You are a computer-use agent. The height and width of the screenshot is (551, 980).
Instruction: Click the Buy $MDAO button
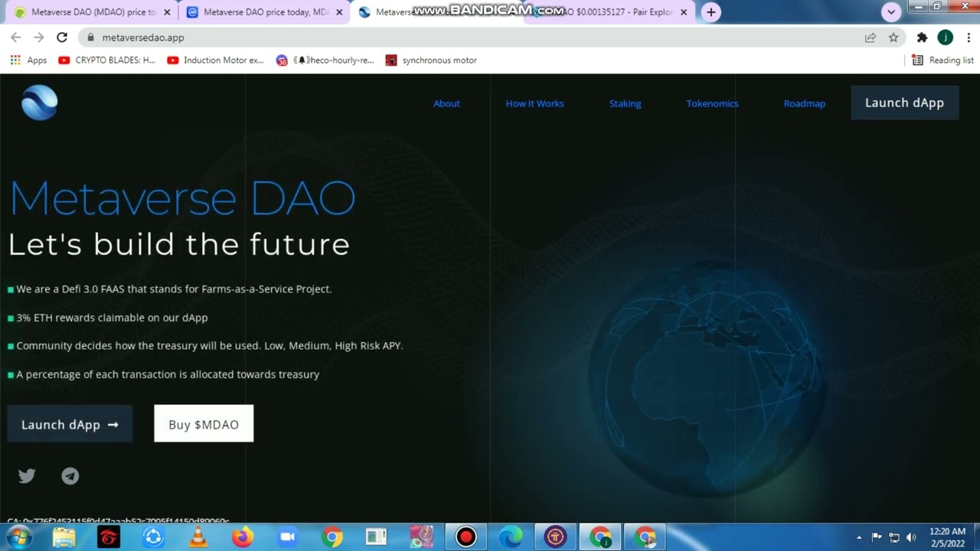tap(204, 424)
